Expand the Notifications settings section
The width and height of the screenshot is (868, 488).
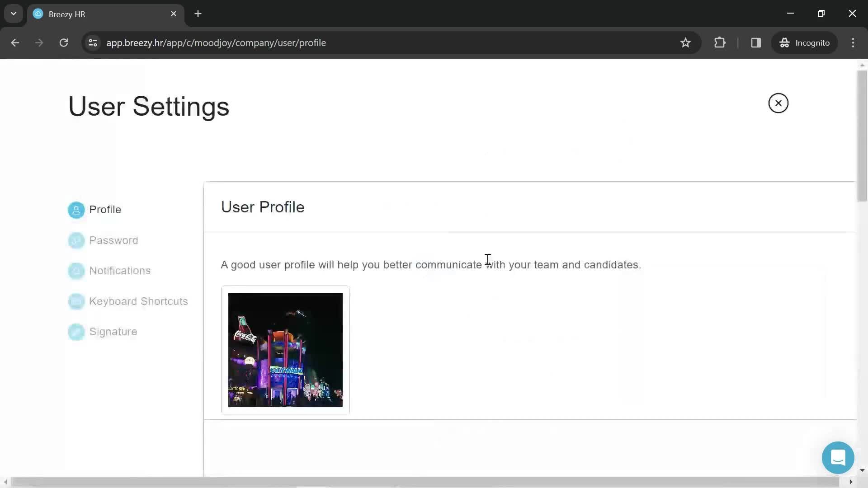pos(120,271)
